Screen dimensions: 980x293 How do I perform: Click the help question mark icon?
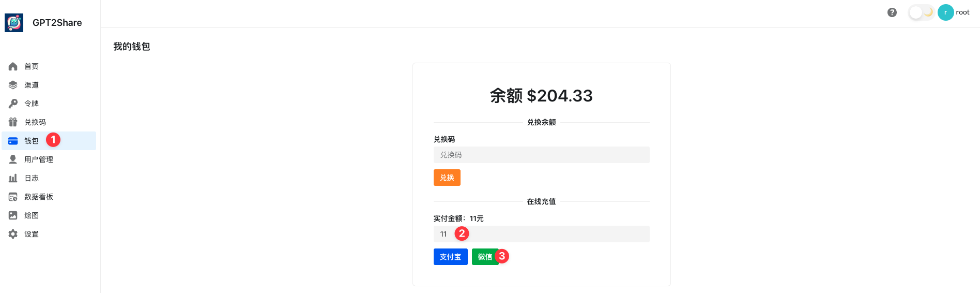click(x=892, y=12)
